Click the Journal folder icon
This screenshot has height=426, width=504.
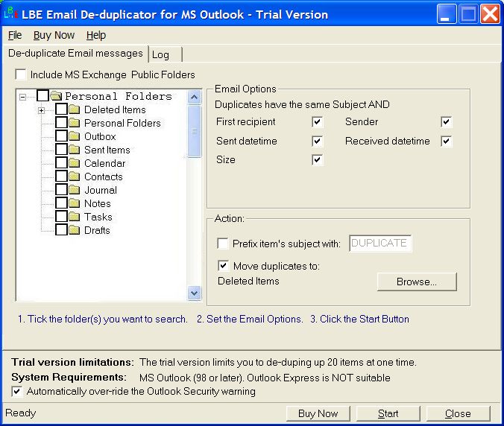(75, 190)
